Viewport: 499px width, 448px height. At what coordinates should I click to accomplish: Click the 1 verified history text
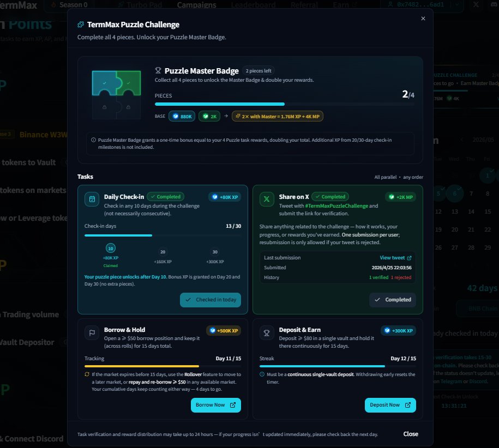378,277
